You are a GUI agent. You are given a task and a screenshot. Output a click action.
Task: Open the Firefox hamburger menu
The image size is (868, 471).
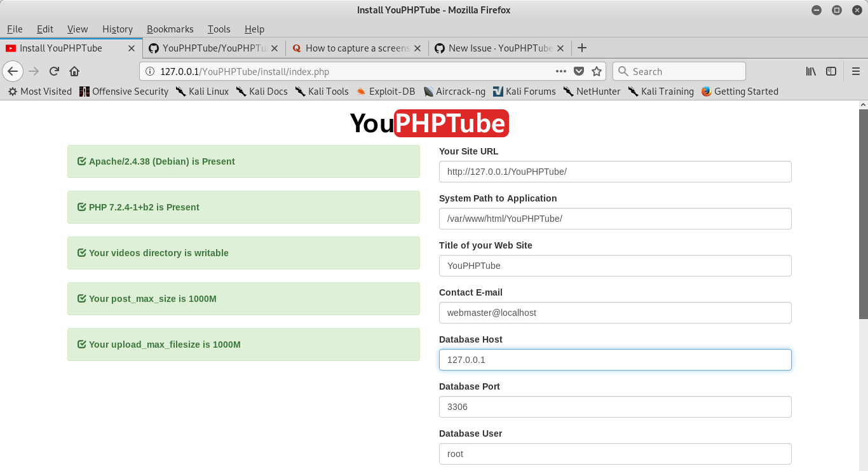tap(855, 71)
